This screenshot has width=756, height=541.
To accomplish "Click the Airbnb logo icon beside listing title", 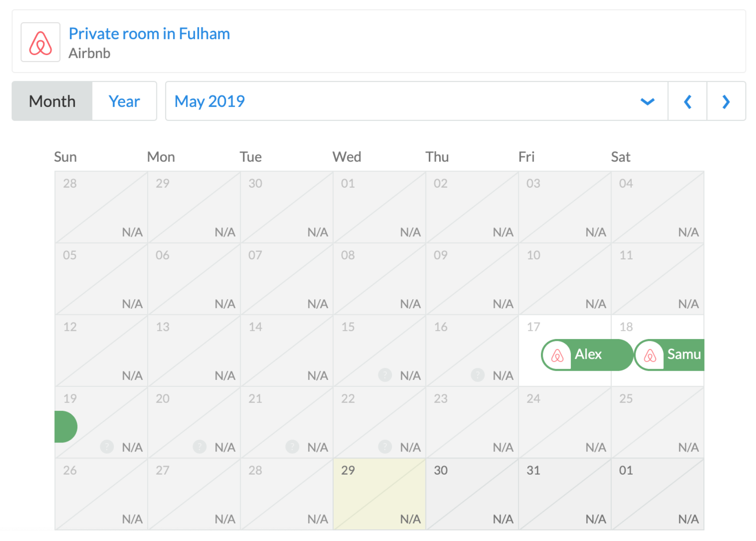I will (x=40, y=43).
